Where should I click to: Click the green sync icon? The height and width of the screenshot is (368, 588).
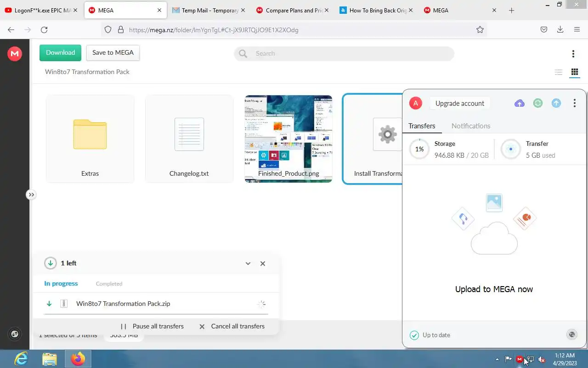pos(538,103)
